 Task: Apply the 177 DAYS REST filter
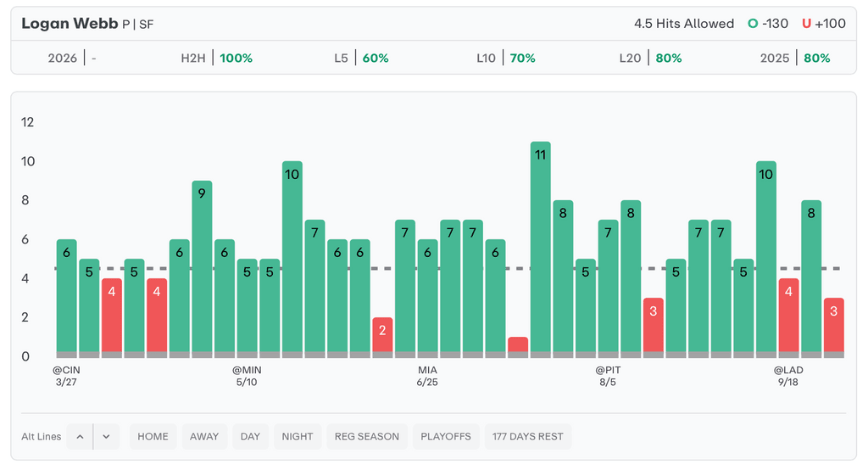[x=528, y=437]
